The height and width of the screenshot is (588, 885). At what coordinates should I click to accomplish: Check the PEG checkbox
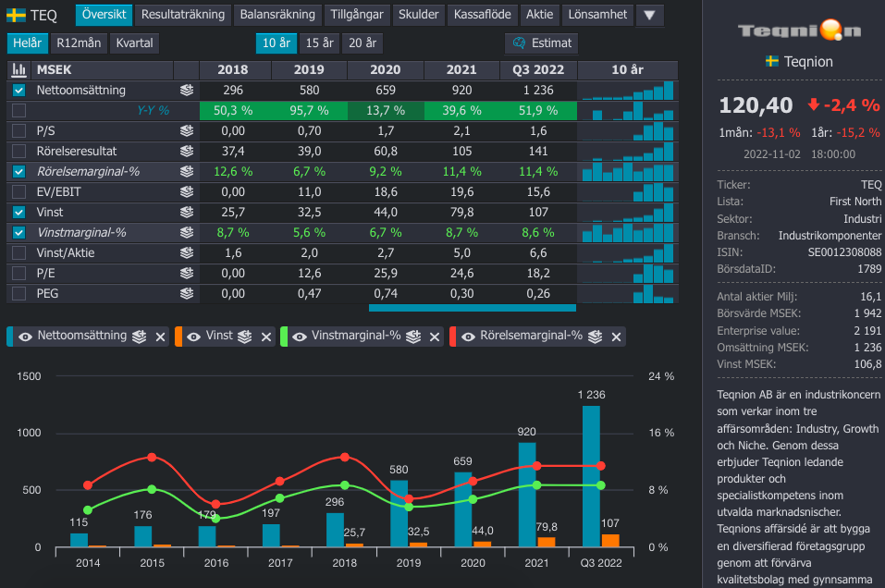tap(19, 293)
